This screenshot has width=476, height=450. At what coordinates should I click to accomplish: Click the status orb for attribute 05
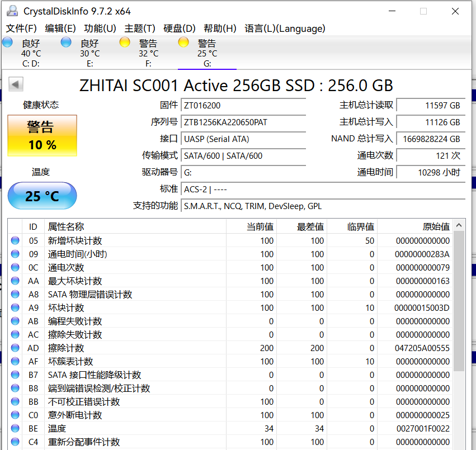(x=15, y=241)
